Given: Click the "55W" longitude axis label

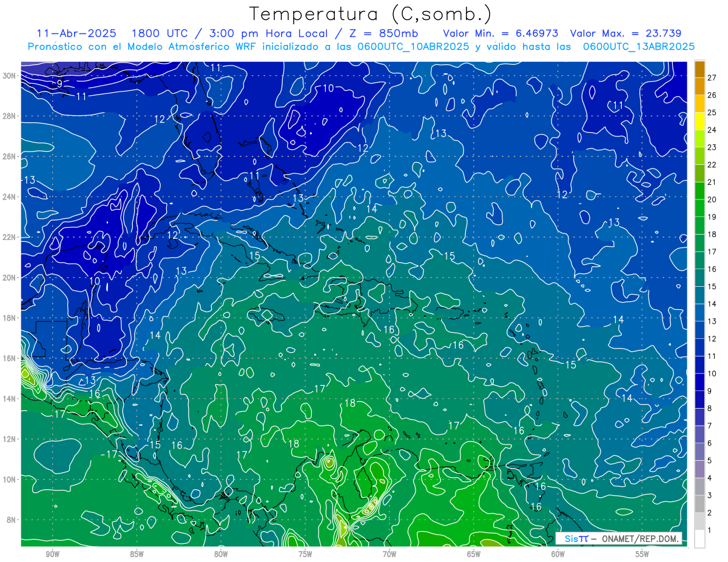Looking at the screenshot, I should coord(642,554).
